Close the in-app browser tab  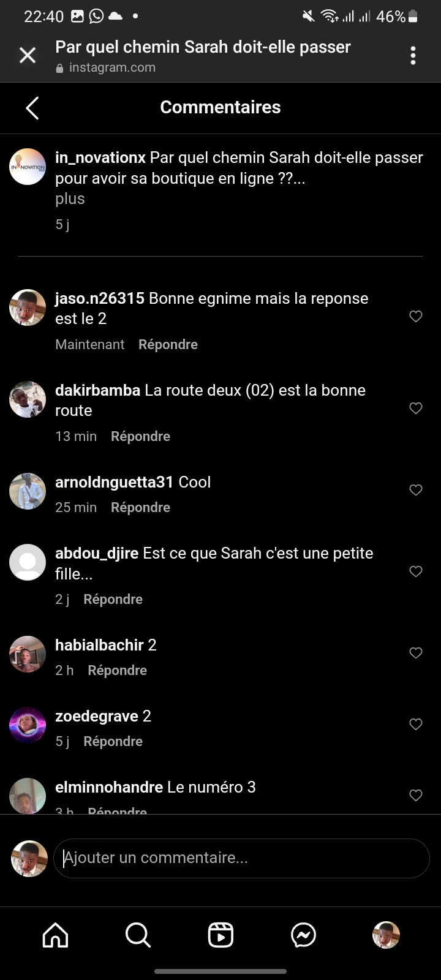pos(28,56)
